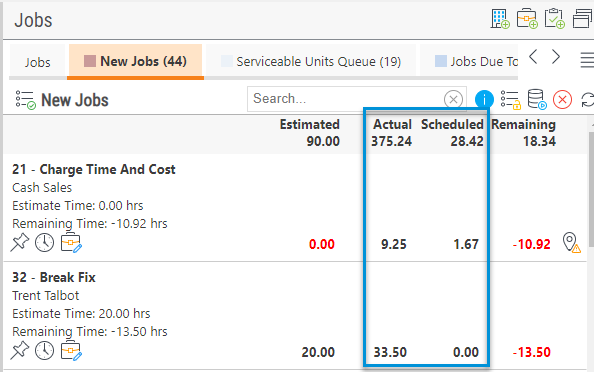
Task: Click the database play icon
Action: 537,100
